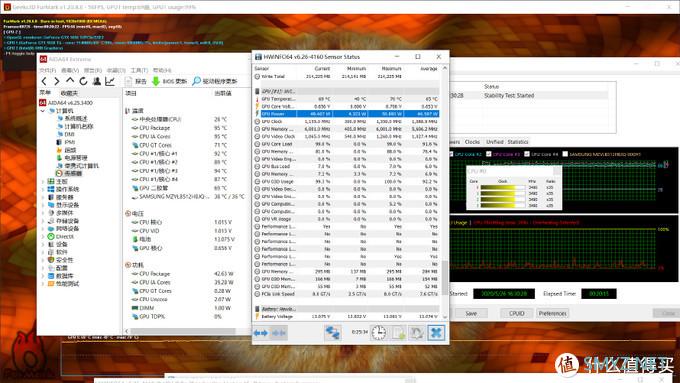Click the HWiNFO network sync icon
Image resolution: width=680 pixels, height=383 pixels.
[x=333, y=333]
